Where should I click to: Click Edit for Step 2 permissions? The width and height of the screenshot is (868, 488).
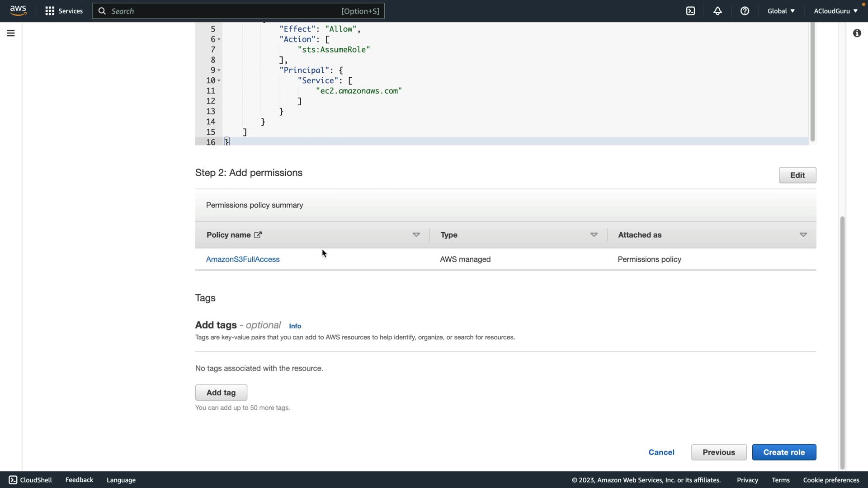point(797,175)
